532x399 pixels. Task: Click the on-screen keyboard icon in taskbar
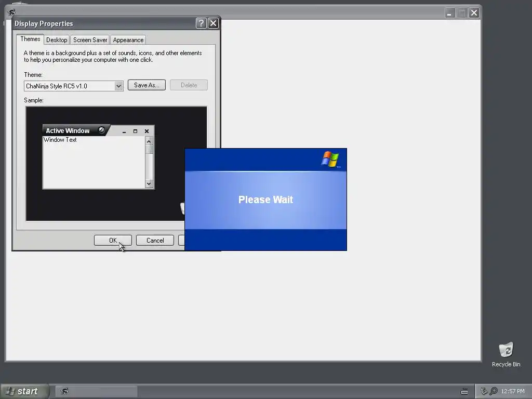464,392
